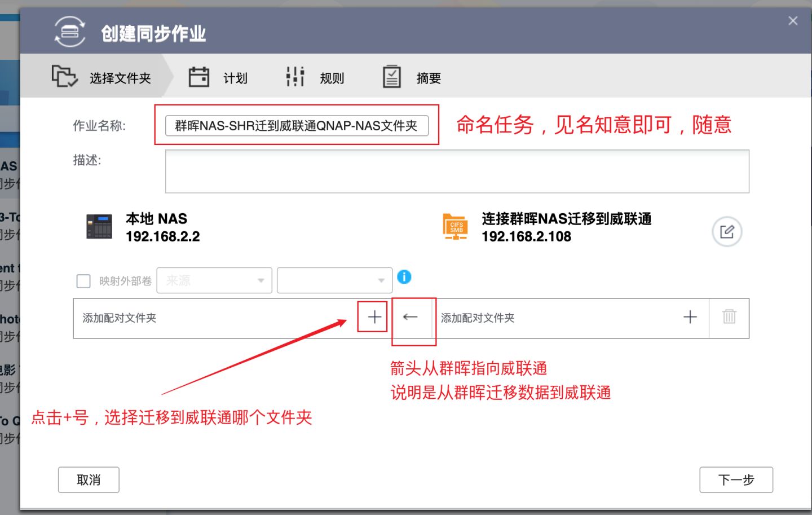Viewport: 812px width, 515px height.
Task: Open the 来源 dropdown
Action: [x=214, y=280]
